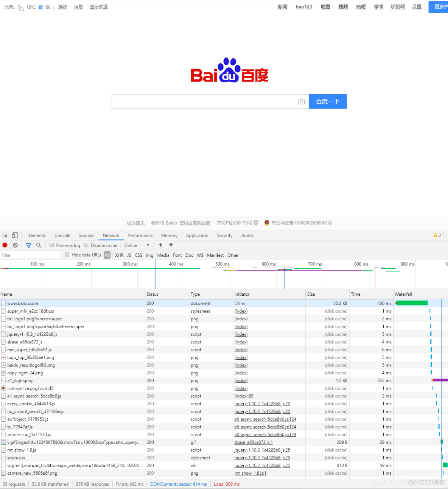
Task: Click the 百度一下 search button
Action: [x=328, y=101]
